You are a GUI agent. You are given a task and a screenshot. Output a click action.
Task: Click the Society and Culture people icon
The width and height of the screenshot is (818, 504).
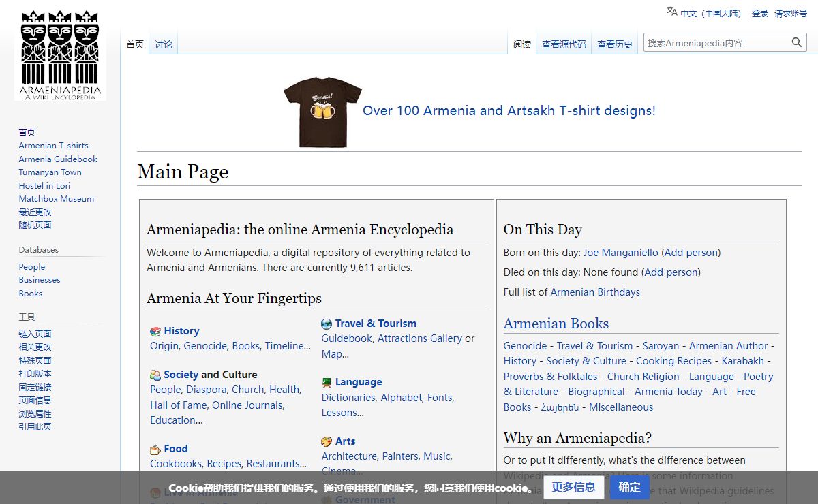tap(155, 375)
